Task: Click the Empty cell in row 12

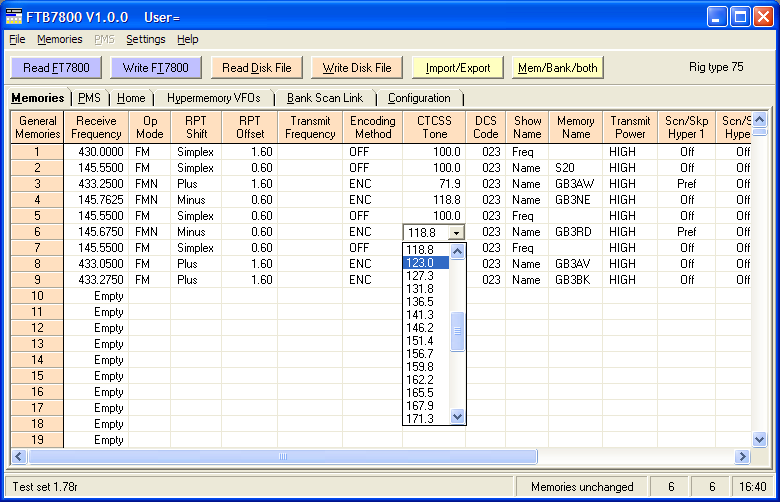Action: [x=97, y=328]
